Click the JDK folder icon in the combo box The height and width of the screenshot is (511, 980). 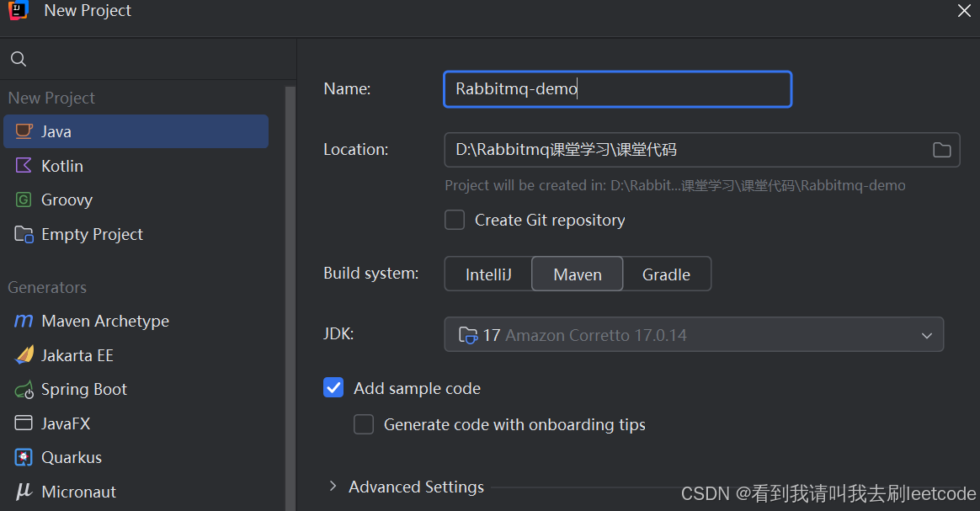point(468,335)
